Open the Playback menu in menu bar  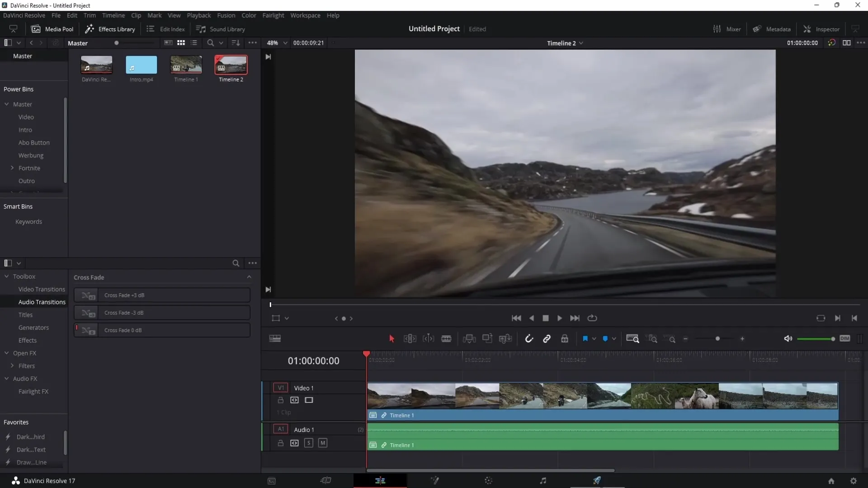coord(198,15)
